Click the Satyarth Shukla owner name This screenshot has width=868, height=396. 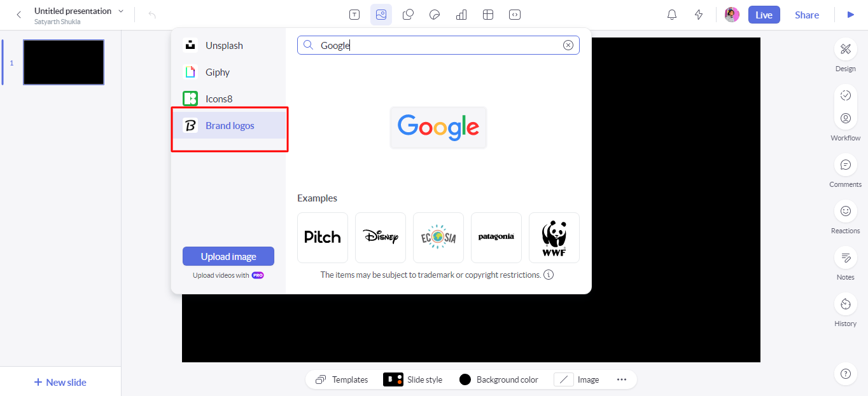coord(57,22)
